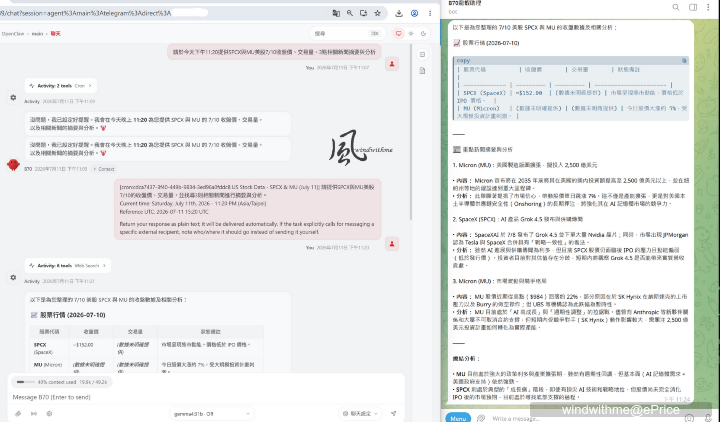
Task: Click the voice input icon next to paperclip
Action: (34, 413)
